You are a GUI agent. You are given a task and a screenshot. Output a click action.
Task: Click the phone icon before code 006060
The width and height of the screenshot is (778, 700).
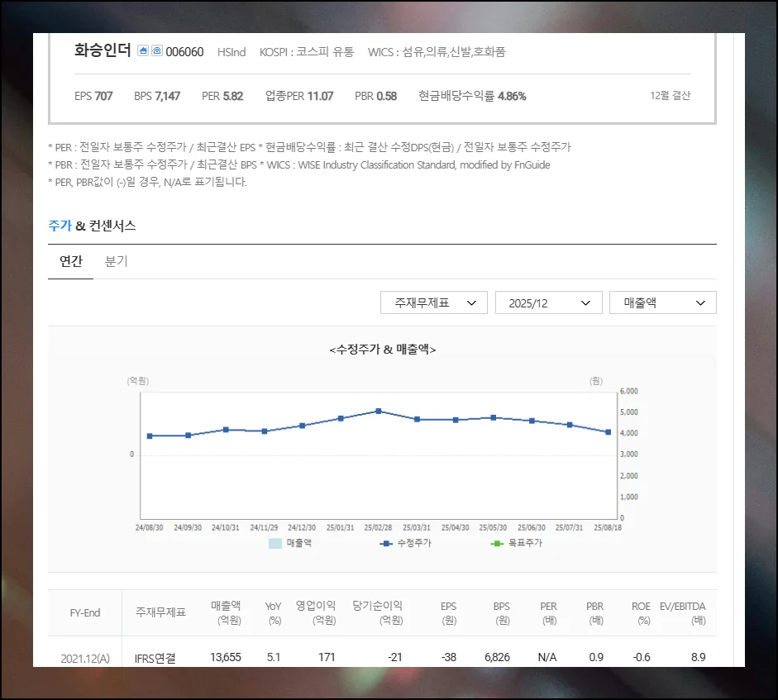pyautogui.click(x=156, y=51)
